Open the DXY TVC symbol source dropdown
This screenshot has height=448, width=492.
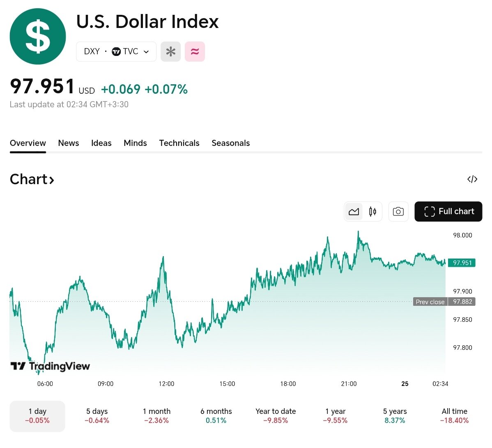[x=116, y=52]
